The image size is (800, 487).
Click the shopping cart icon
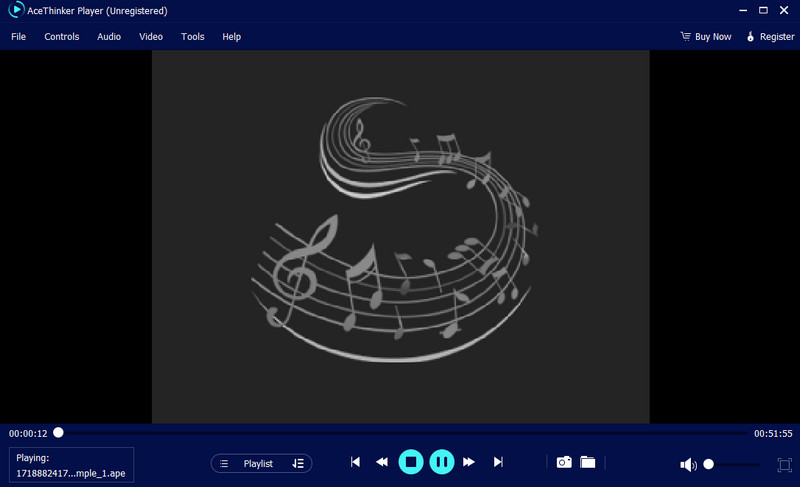click(685, 36)
